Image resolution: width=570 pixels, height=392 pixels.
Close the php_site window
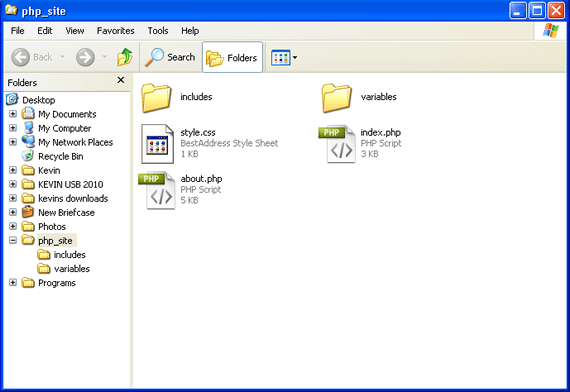(556, 11)
